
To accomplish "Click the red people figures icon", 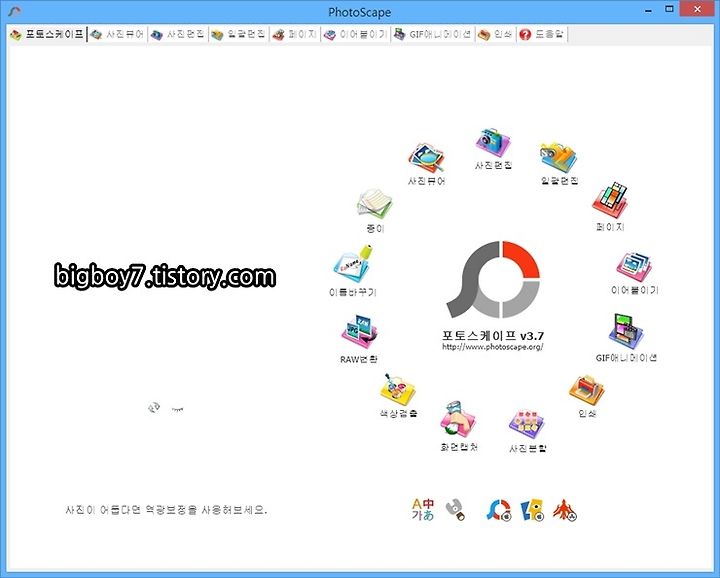I will coord(565,510).
